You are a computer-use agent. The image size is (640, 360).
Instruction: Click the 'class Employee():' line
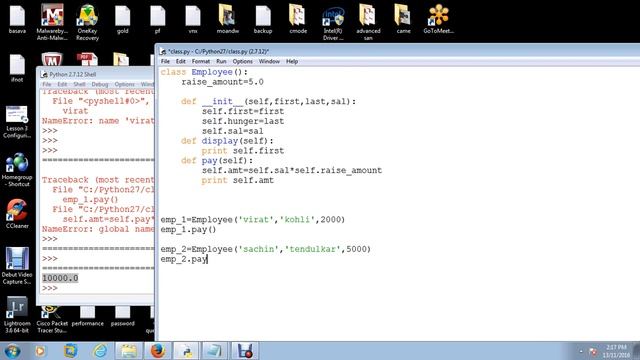coord(204,72)
